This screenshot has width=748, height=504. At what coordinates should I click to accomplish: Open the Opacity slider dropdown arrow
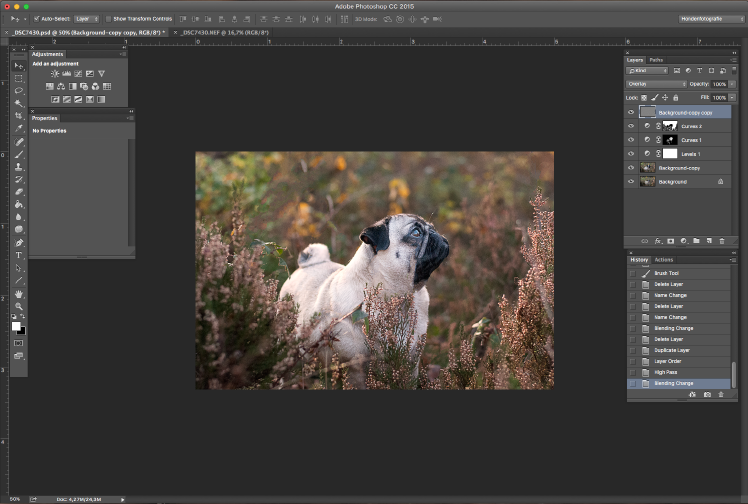[732, 84]
